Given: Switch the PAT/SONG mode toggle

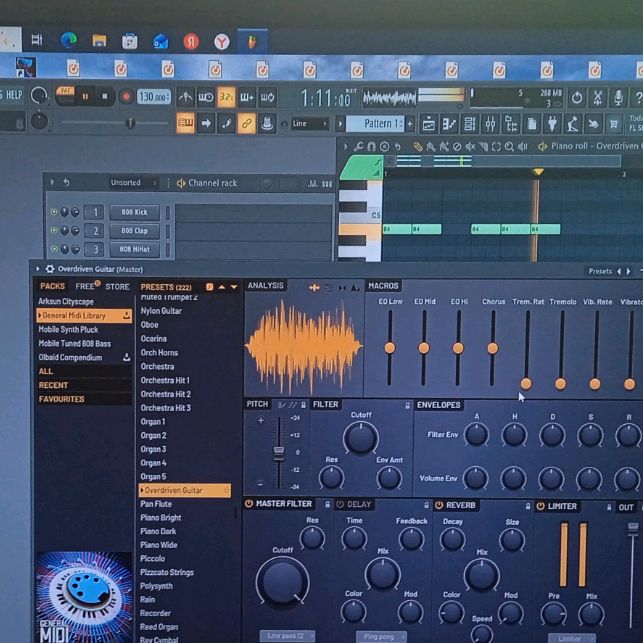Looking at the screenshot, I should pyautogui.click(x=65, y=95).
